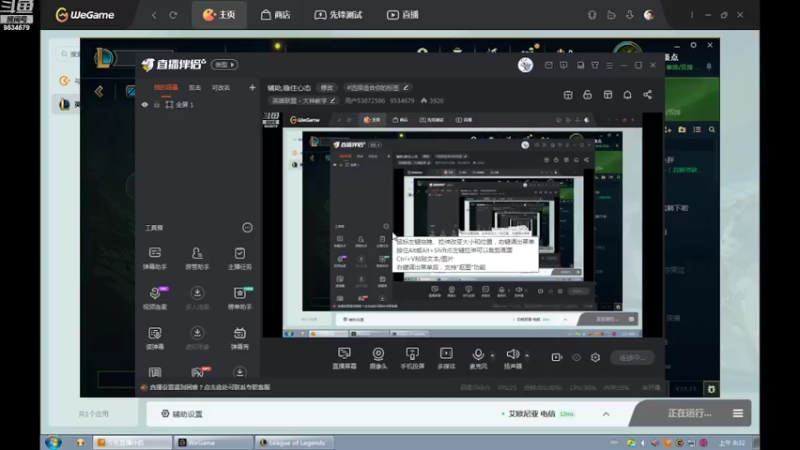The width and height of the screenshot is (800, 450).
Task: Click League client back arrow
Action: tap(99, 91)
